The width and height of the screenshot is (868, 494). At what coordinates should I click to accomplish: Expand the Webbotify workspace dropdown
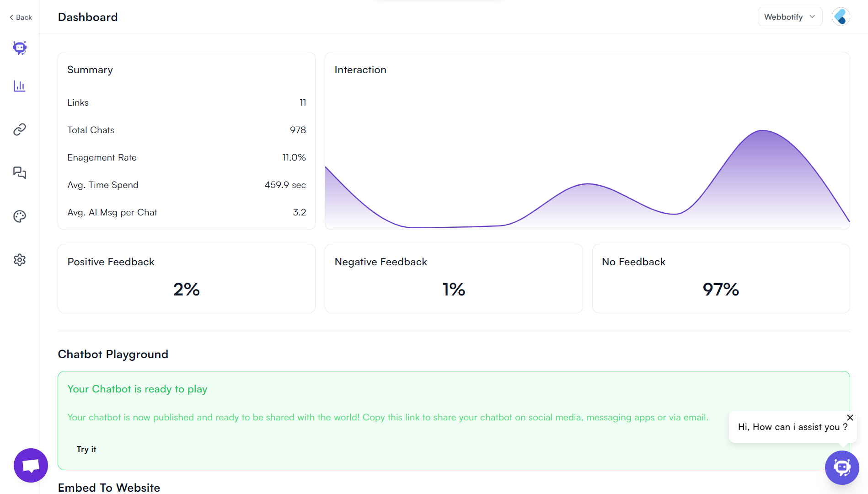[x=790, y=17]
